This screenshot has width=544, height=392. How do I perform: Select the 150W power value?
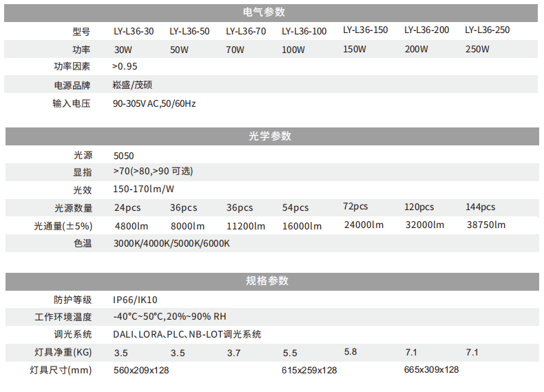355,49
